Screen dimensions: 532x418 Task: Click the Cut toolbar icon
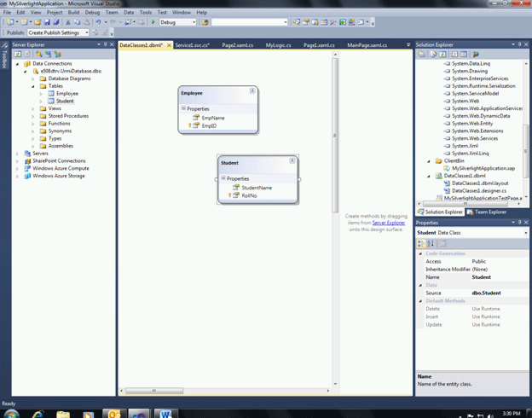point(68,22)
